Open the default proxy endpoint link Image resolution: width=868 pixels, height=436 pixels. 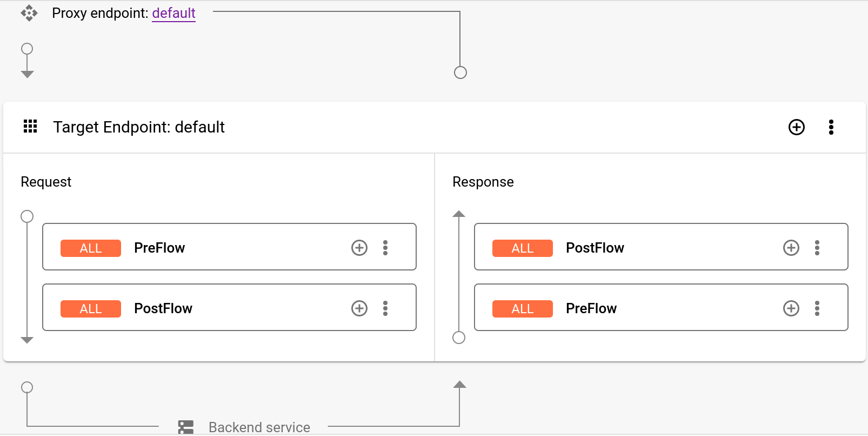click(x=173, y=13)
